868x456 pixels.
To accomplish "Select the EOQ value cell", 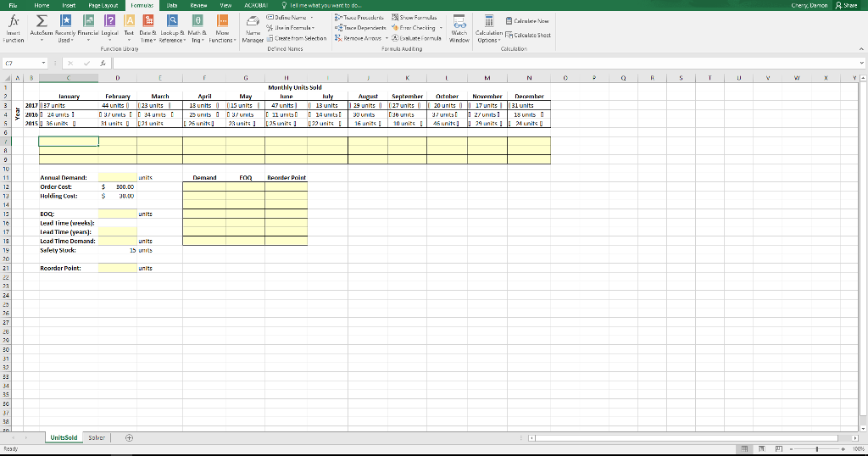I will 117,214.
